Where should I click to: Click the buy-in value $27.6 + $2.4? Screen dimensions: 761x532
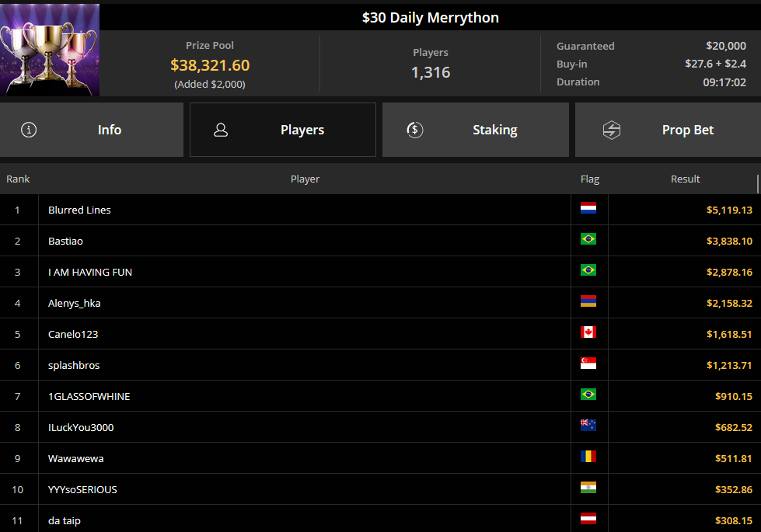pos(715,64)
